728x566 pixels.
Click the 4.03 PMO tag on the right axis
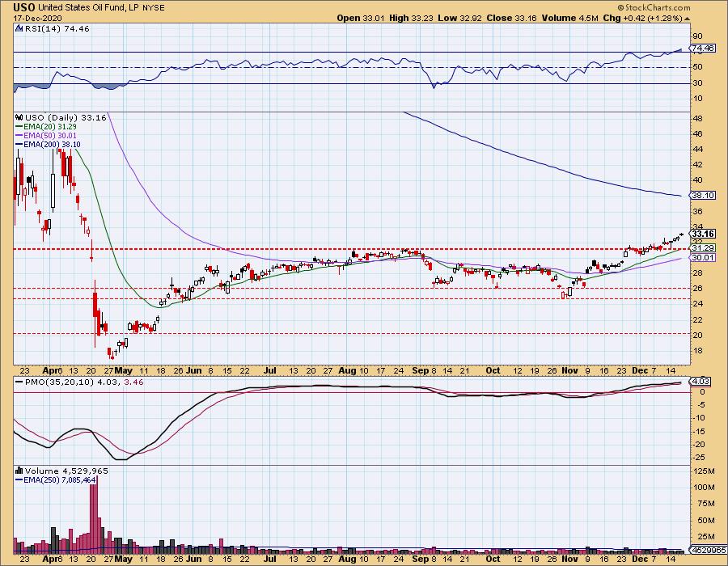[700, 382]
